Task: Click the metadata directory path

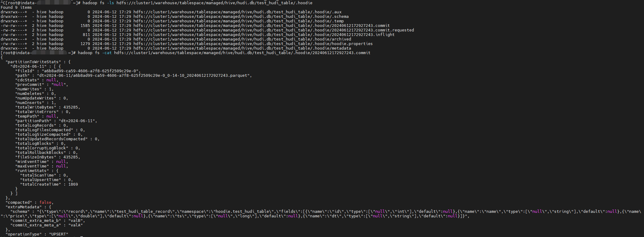Action: [x=242, y=48]
